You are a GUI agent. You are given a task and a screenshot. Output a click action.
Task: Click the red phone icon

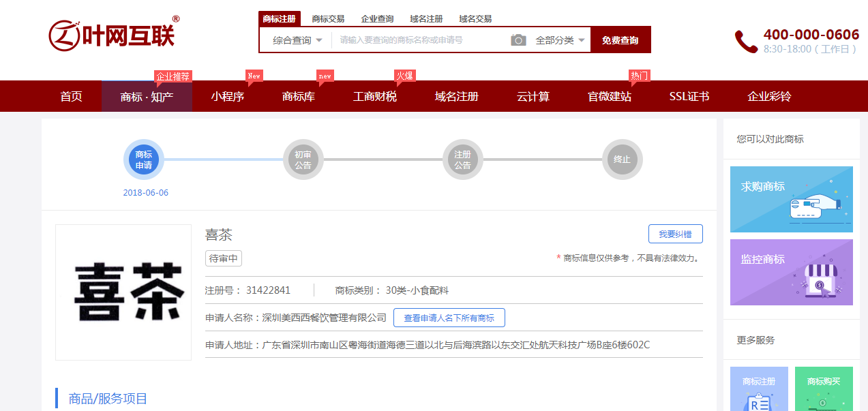coord(745,41)
